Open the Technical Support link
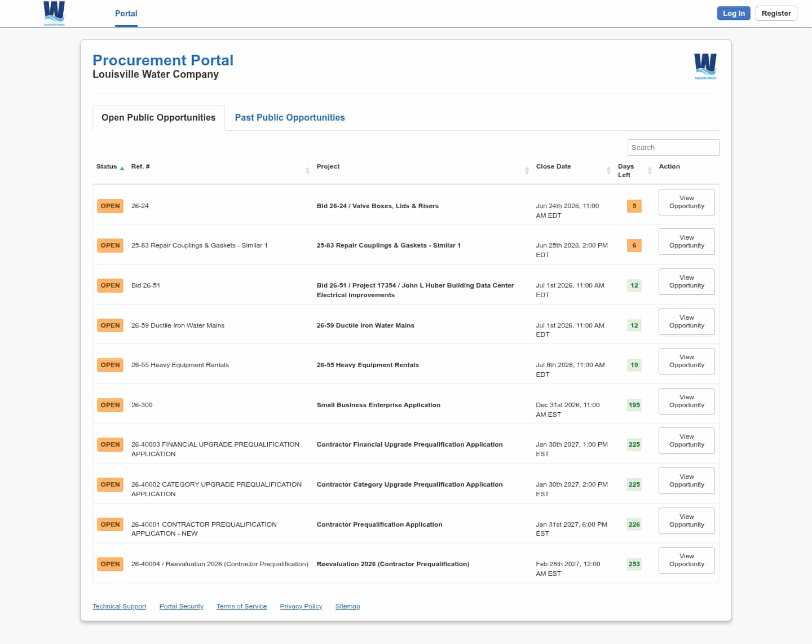Image resolution: width=812 pixels, height=644 pixels. tap(120, 606)
